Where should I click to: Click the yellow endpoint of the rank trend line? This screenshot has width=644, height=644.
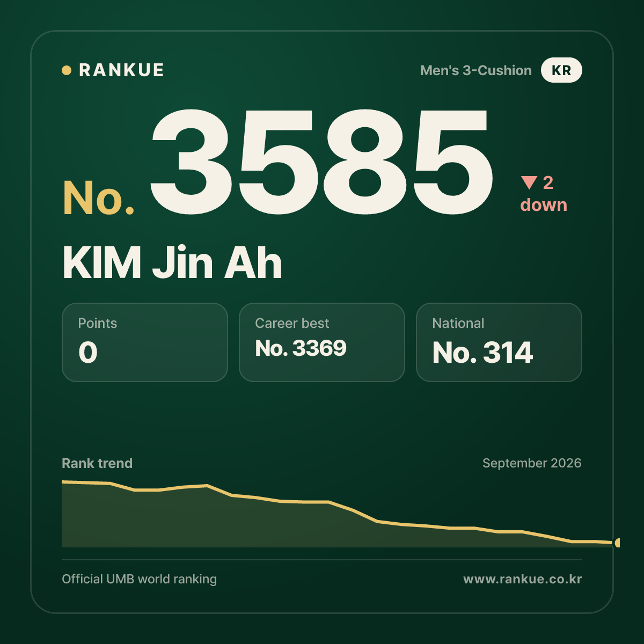pos(618,543)
